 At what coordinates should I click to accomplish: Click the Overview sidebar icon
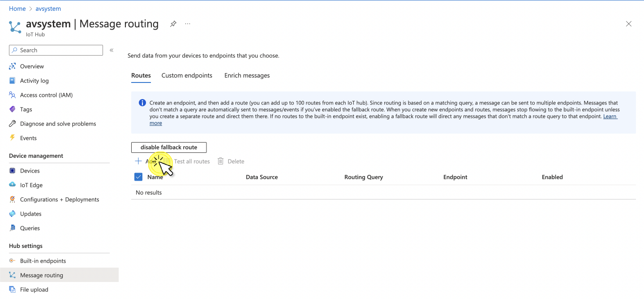coord(13,66)
